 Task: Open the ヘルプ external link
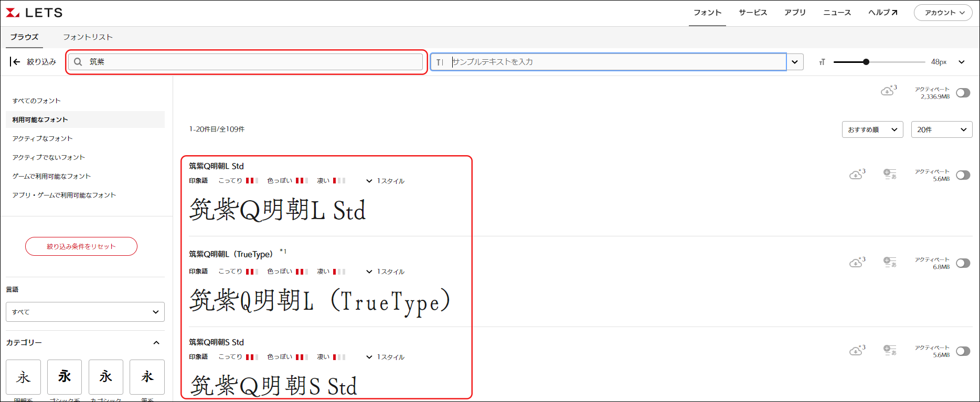point(883,13)
